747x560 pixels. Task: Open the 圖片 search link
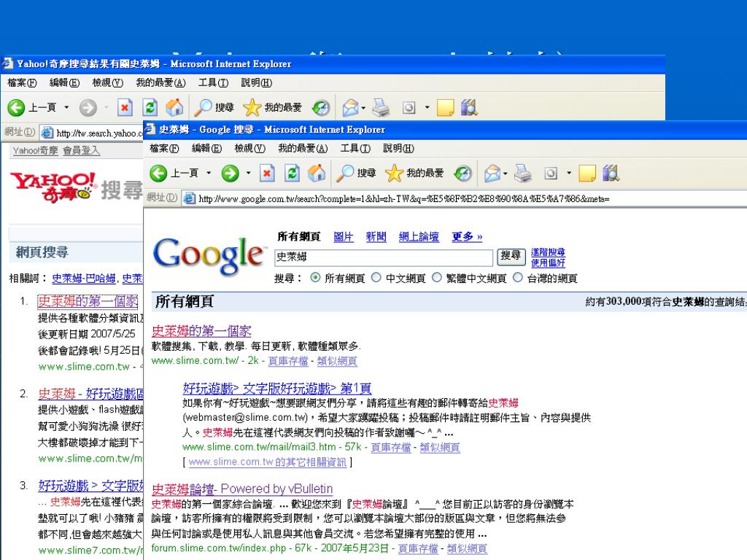pos(344,237)
